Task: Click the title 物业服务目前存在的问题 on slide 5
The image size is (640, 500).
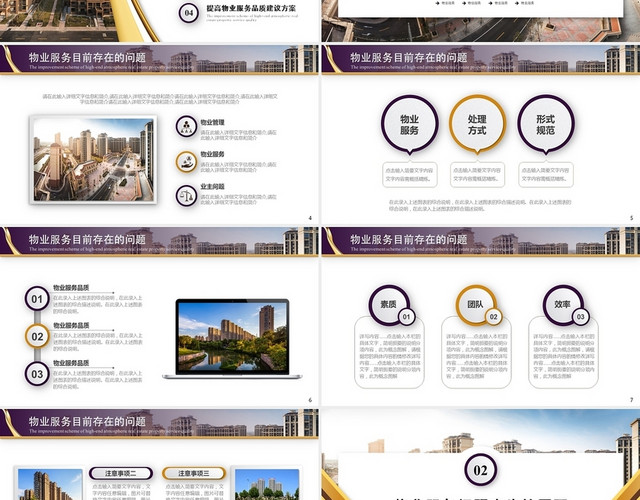Action: pyautogui.click(x=409, y=57)
